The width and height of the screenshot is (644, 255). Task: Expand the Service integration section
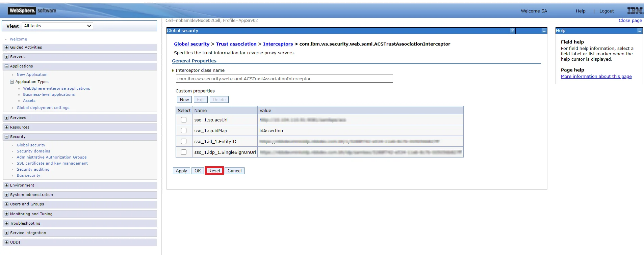click(x=6, y=233)
